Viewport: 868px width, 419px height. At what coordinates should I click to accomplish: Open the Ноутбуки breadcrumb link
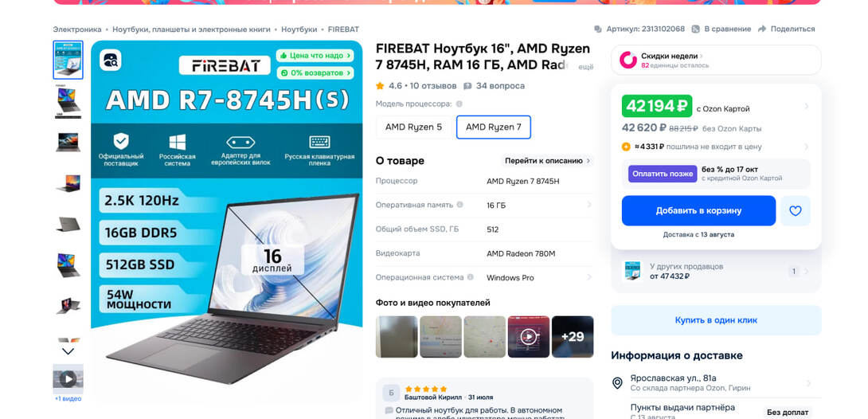coord(299,29)
